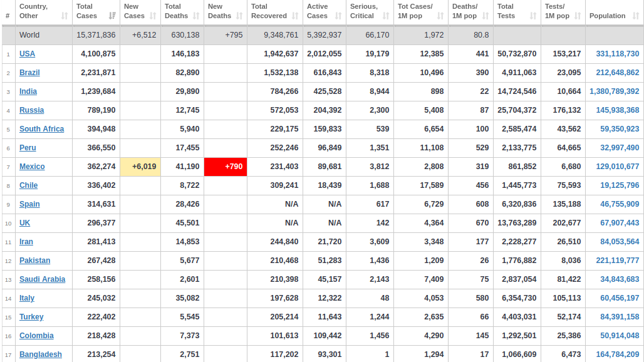Open Peru population link 32,997,490
This screenshot has height=362, width=644.
620,148
